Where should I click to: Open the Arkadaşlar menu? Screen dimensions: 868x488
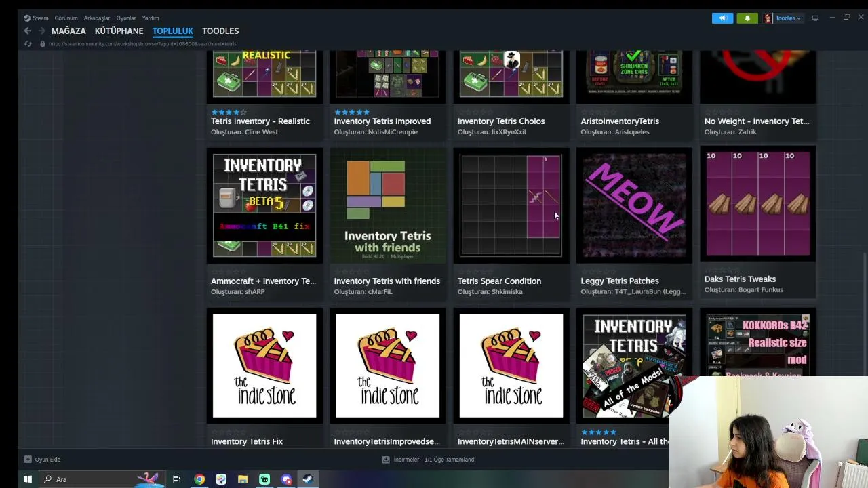click(97, 18)
